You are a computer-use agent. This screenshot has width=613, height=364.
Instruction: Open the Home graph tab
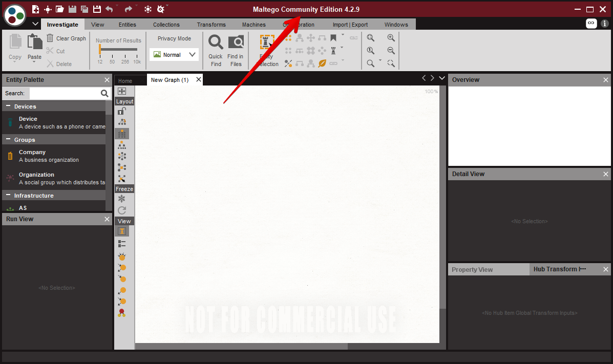[x=125, y=81]
